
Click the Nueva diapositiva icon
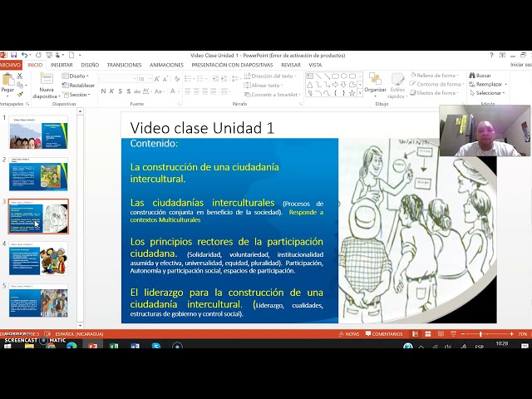(x=47, y=82)
